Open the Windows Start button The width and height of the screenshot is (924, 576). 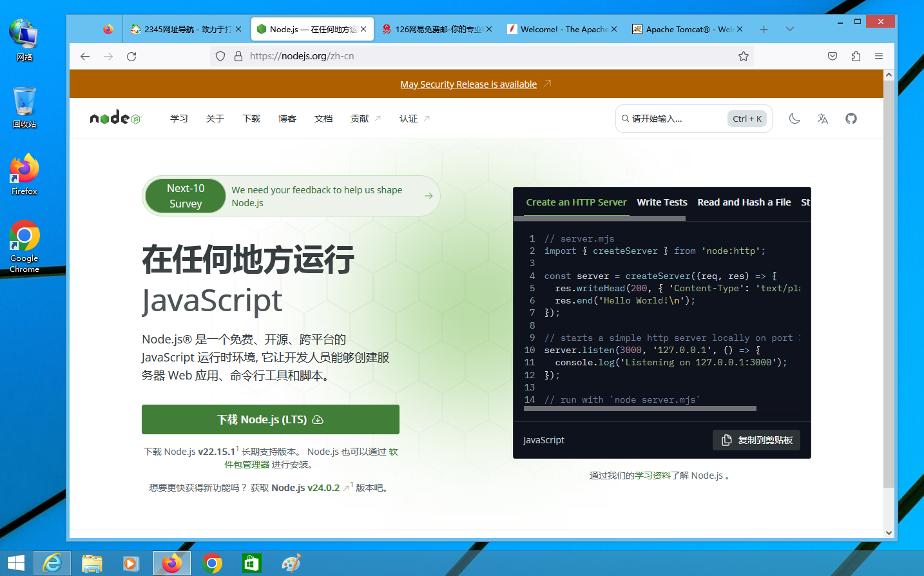15,563
